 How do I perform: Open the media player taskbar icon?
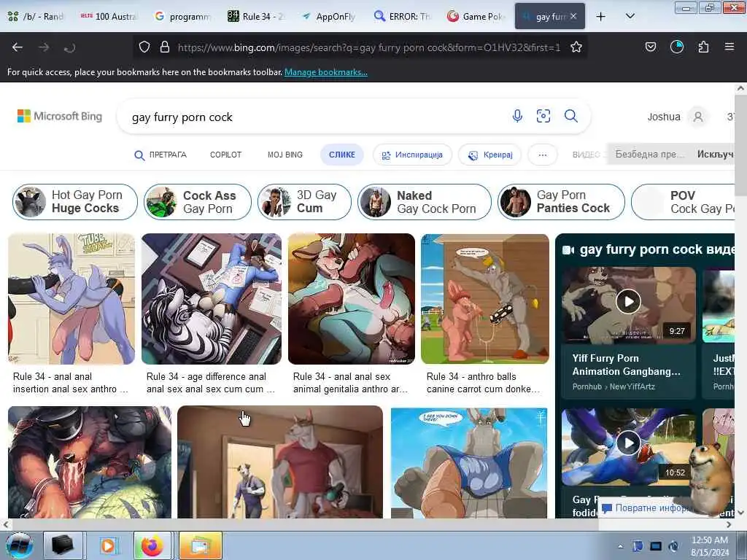click(x=108, y=545)
